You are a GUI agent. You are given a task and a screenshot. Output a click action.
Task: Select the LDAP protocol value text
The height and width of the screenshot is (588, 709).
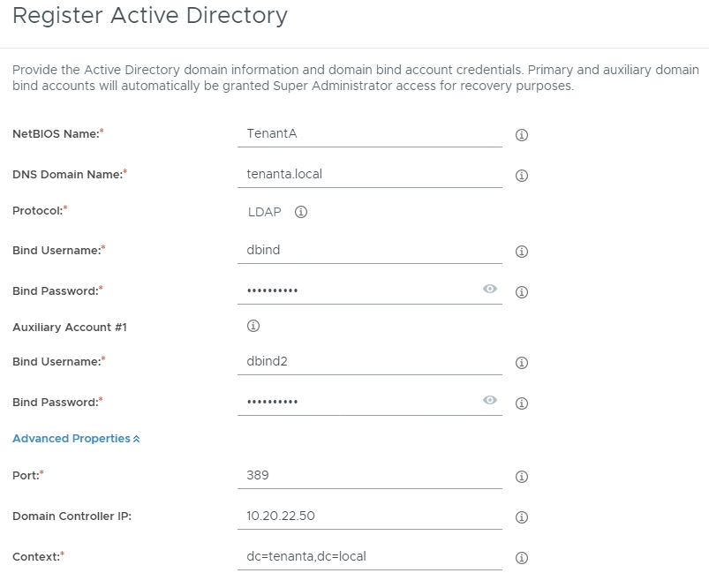[265, 212]
